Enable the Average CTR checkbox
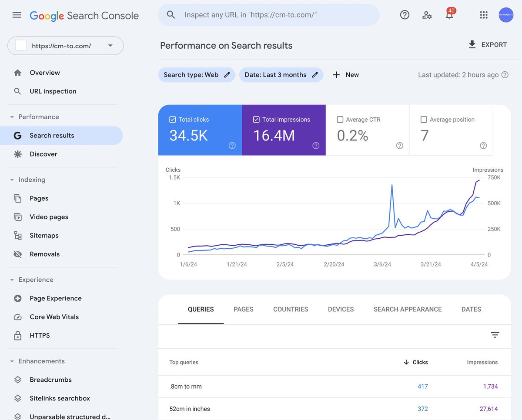The height and width of the screenshot is (420, 522). (340, 120)
